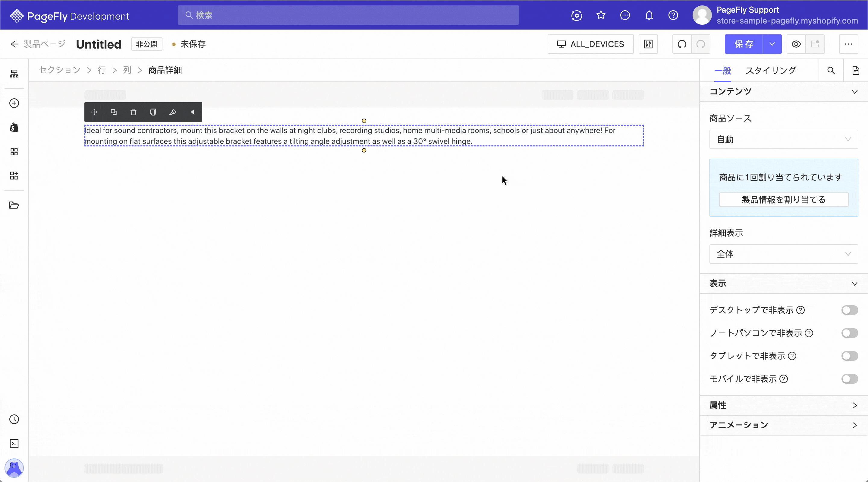Switch to the 一般 tab
Viewport: 868px width, 482px height.
[x=722, y=71]
